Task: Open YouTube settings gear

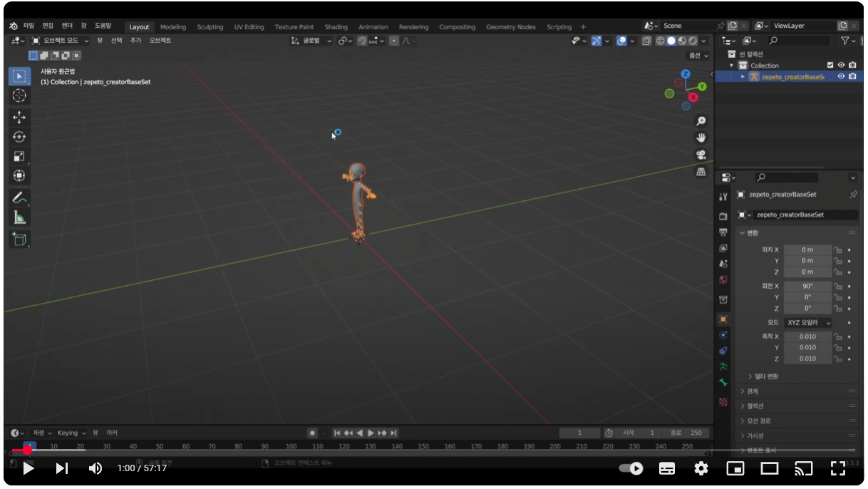Action: pos(701,468)
